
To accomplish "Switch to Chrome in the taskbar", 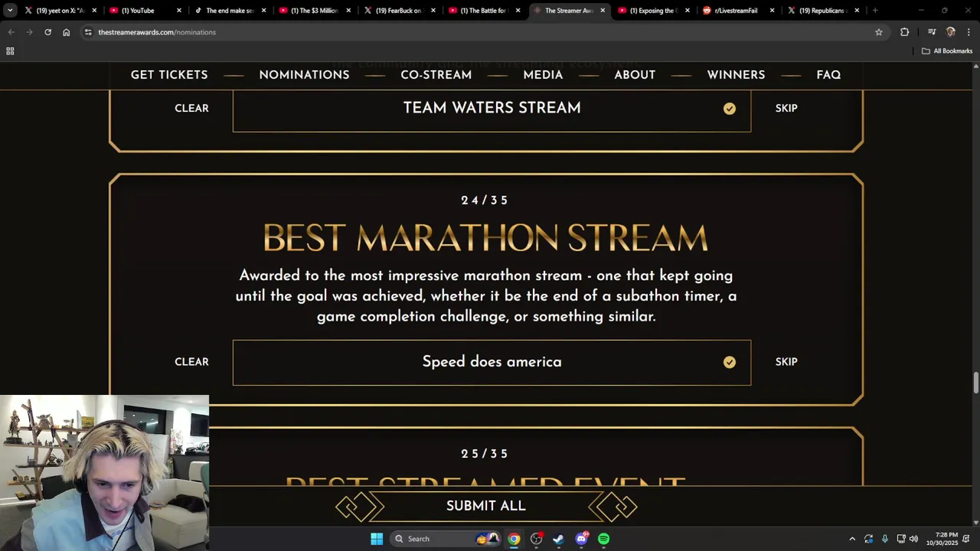I will (x=514, y=539).
